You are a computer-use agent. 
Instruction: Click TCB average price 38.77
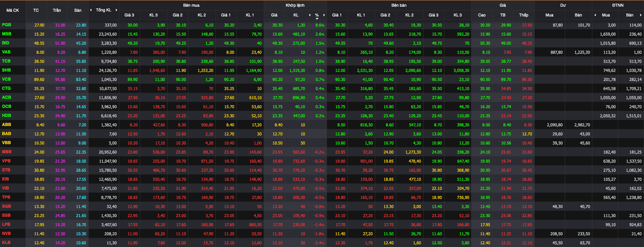click(x=506, y=61)
